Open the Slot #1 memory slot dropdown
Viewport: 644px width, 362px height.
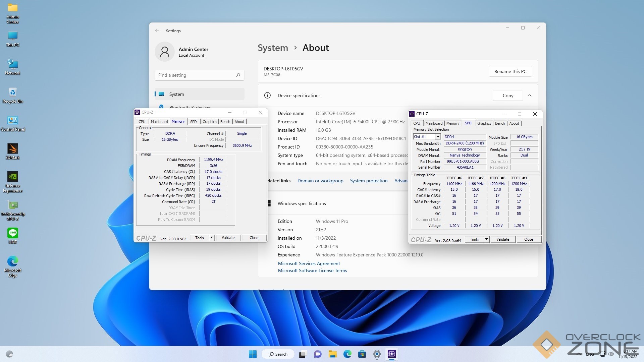(x=438, y=137)
